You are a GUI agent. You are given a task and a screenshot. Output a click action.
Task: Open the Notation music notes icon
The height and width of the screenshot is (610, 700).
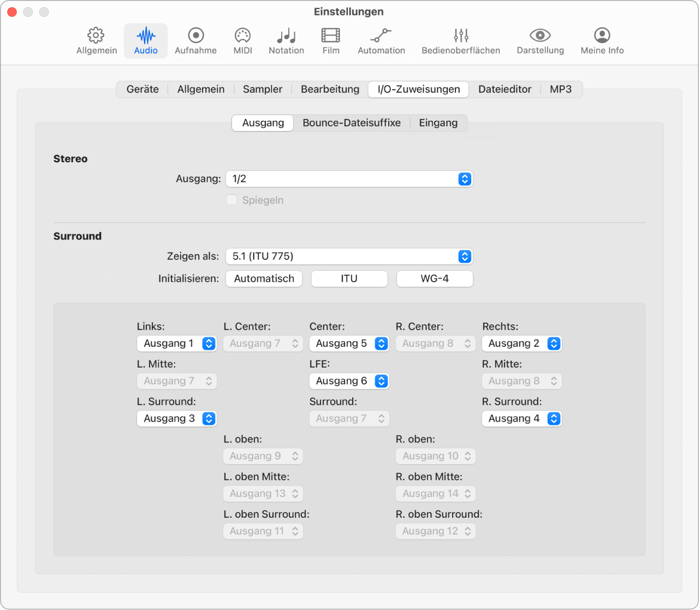[x=286, y=36]
